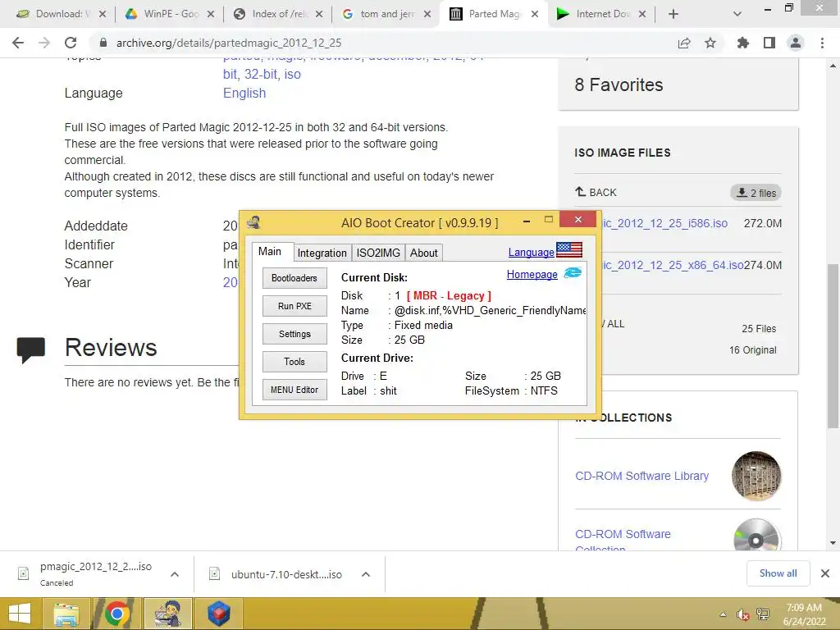The height and width of the screenshot is (630, 840).
Task: Switch to the Index of tab
Action: [274, 14]
